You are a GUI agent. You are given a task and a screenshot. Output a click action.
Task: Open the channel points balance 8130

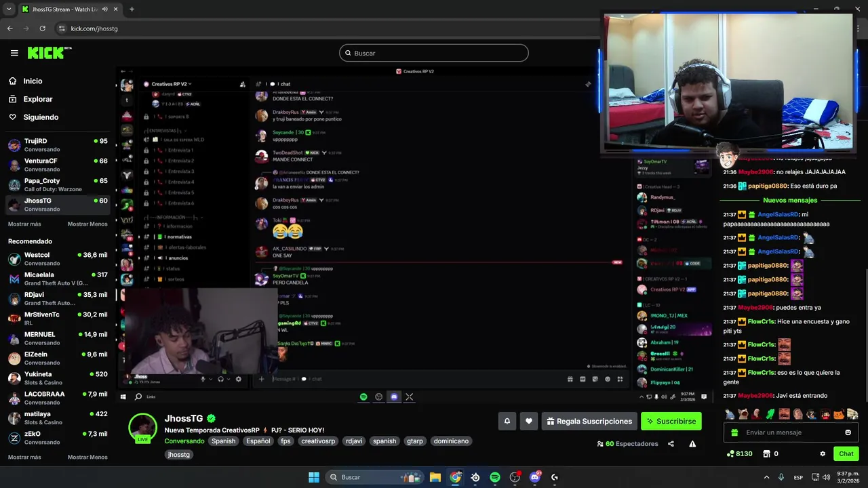point(739,453)
